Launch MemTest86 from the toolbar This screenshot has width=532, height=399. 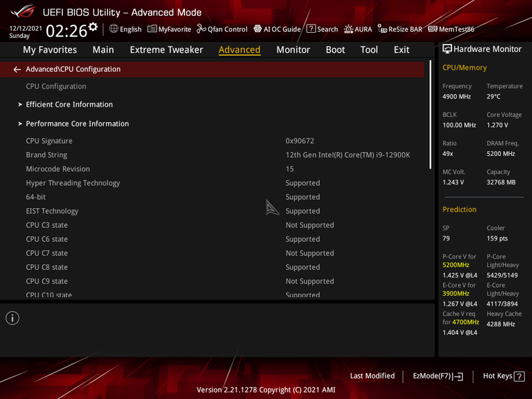pyautogui.click(x=451, y=29)
